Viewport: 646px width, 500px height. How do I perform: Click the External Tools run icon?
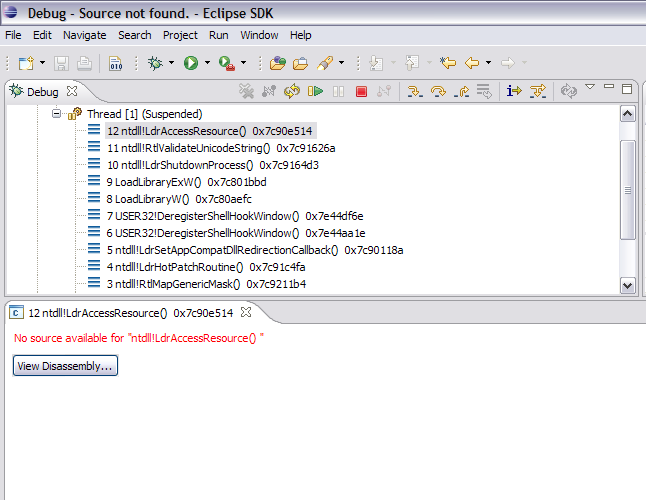click(227, 63)
